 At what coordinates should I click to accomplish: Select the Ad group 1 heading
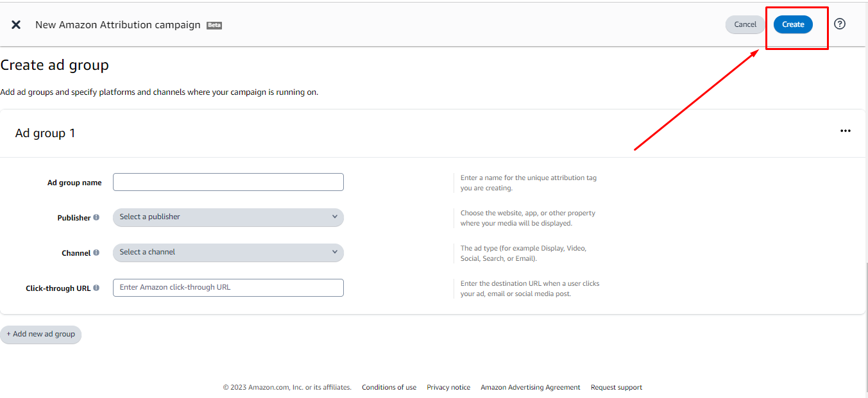point(45,133)
